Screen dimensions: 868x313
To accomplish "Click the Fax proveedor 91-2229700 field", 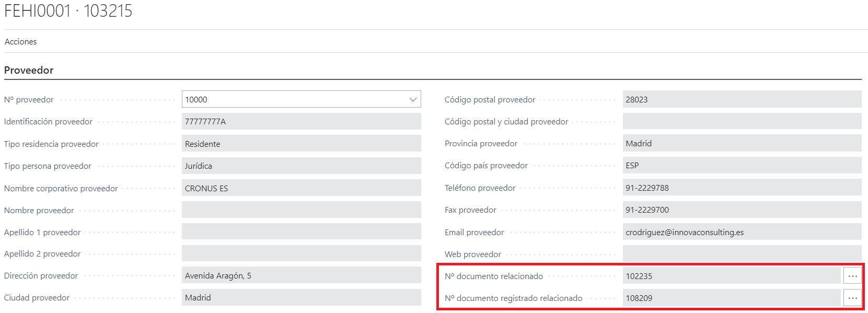I will tap(742, 210).
